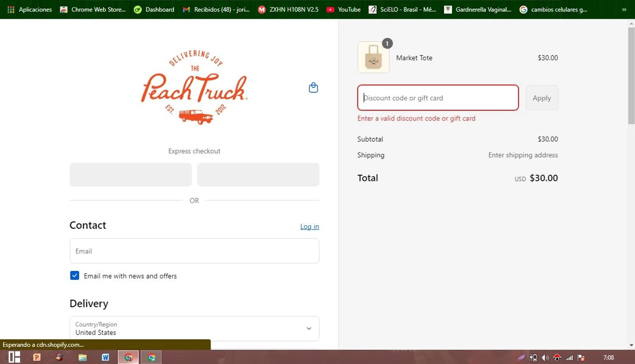Click the first express checkout button placeholder
635x364 pixels.
pos(130,175)
